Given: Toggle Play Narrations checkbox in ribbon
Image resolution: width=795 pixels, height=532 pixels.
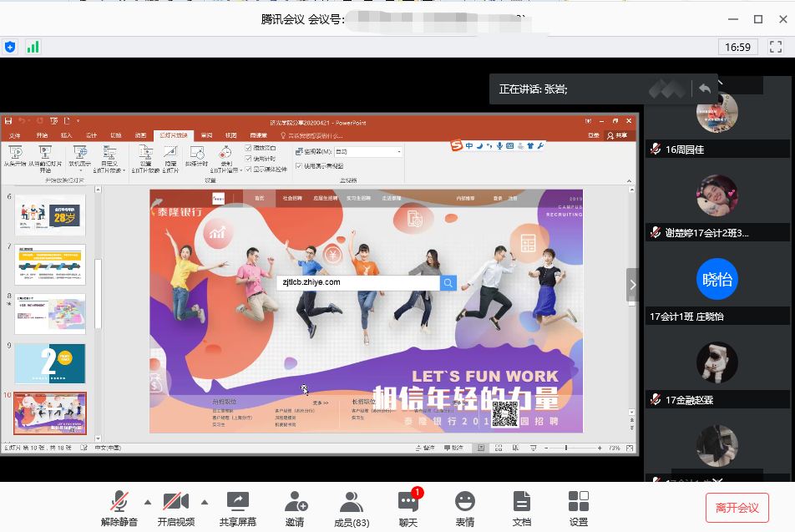Looking at the screenshot, I should 249,148.
